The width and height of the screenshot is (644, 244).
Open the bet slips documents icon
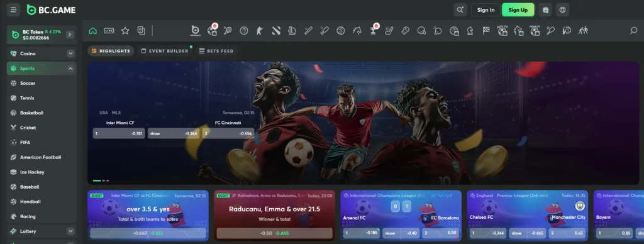click(142, 31)
